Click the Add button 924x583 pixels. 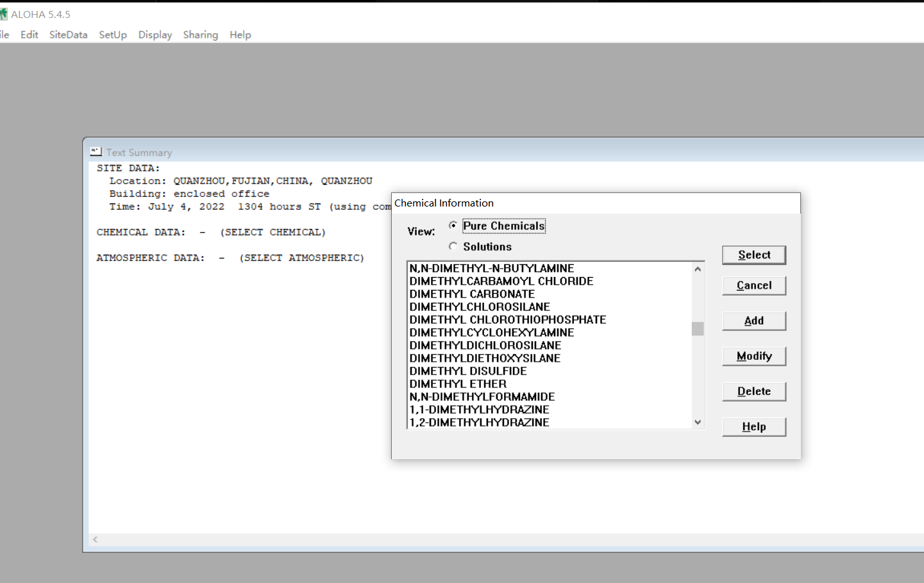tap(754, 321)
